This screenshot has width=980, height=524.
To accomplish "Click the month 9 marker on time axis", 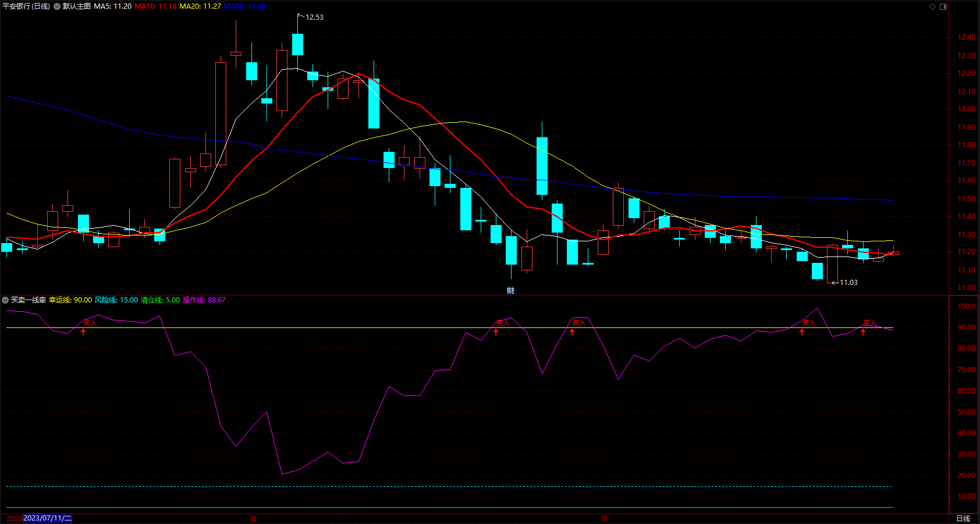I will click(x=605, y=518).
